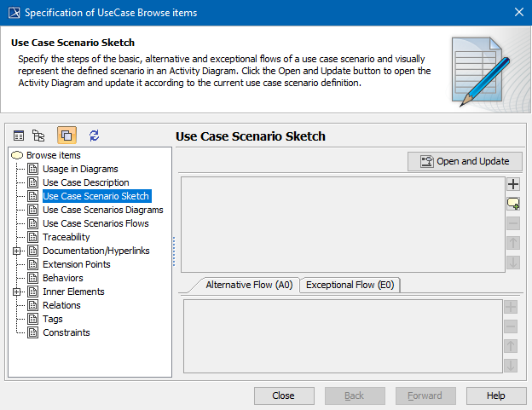Screen dimensions: 532x410
Task: Click the blue refresh arrows icon
Action: coord(94,136)
